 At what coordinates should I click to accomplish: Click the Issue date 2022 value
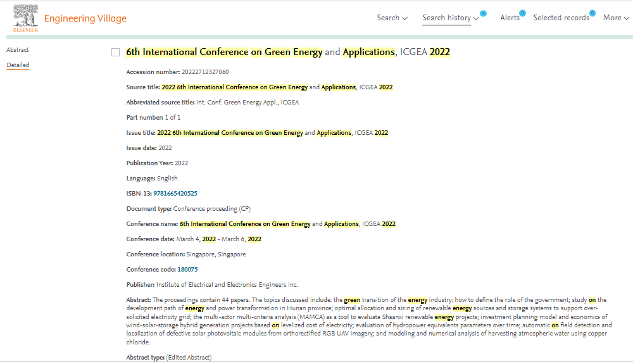coord(165,147)
